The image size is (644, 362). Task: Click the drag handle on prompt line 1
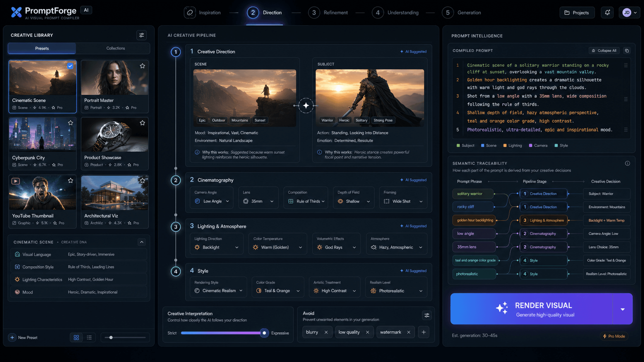[x=626, y=65]
